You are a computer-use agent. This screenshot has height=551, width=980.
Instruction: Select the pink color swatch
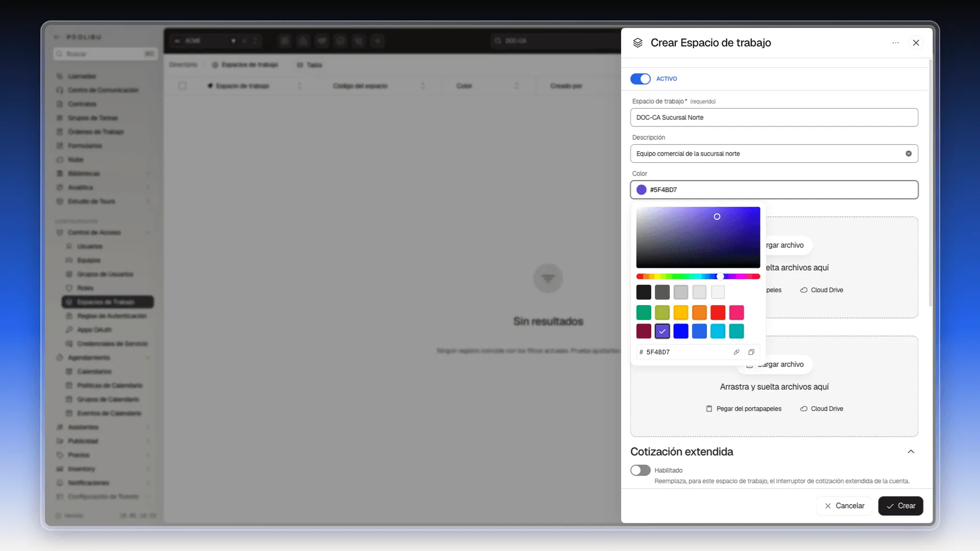point(737,312)
